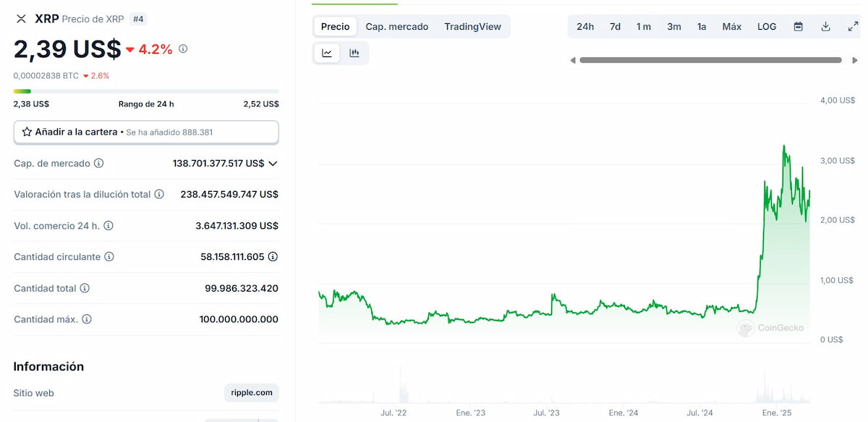Screen dimensions: 868x422
Task: Select the Cap. mercado chart tab
Action: [x=397, y=27]
